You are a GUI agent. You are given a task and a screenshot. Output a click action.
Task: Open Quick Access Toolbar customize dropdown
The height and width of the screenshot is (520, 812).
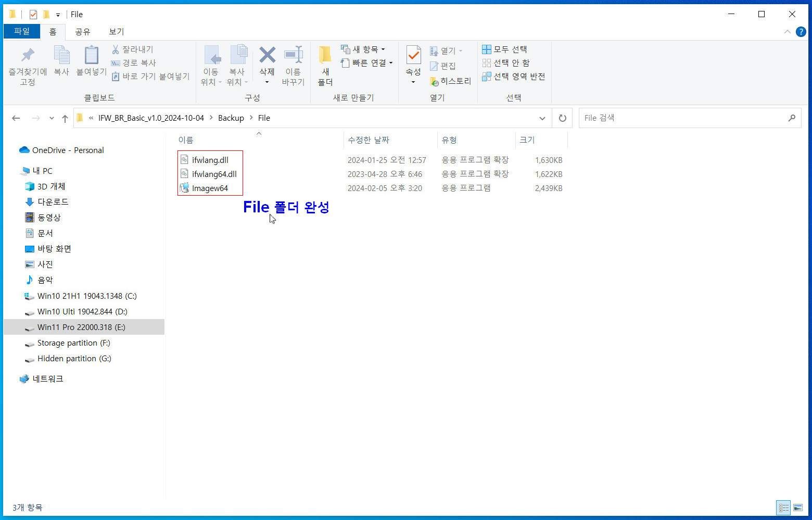(x=58, y=15)
